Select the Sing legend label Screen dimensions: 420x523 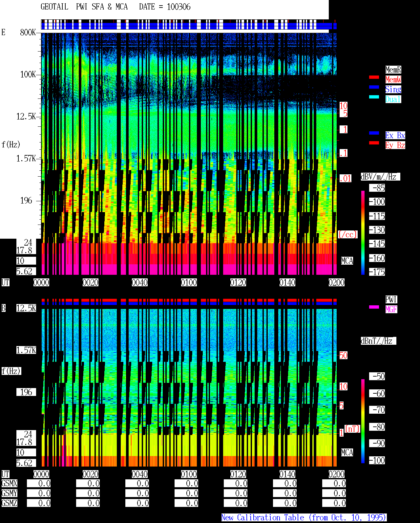393,89
